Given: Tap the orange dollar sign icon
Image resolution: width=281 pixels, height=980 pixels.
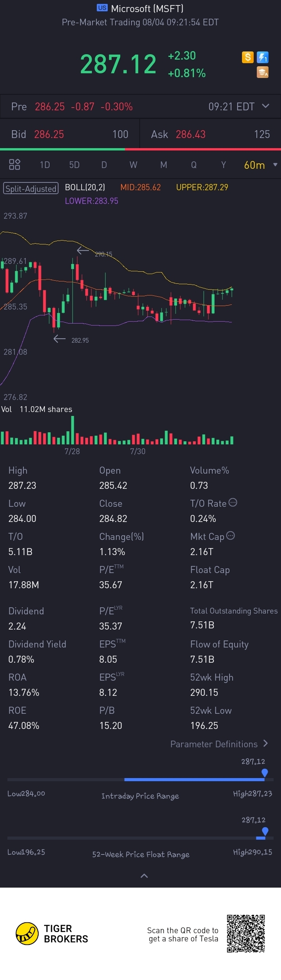Looking at the screenshot, I should point(248,58).
